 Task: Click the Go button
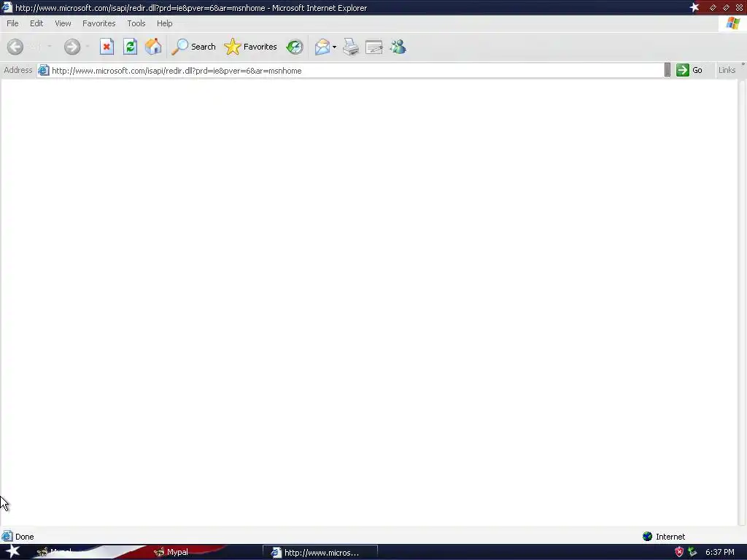[x=689, y=70]
